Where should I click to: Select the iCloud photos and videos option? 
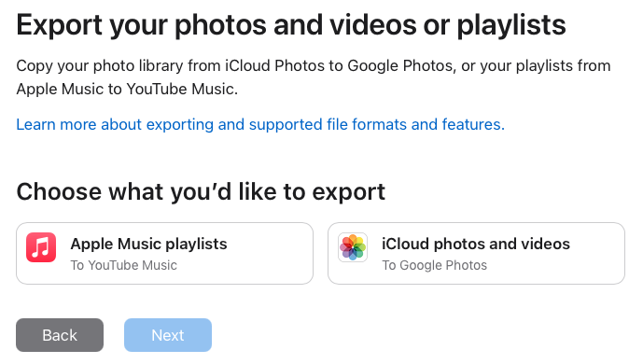pos(477,253)
